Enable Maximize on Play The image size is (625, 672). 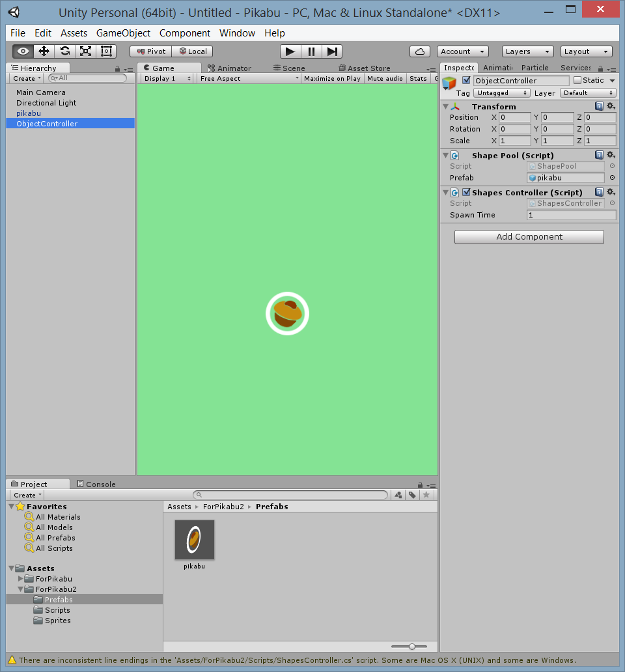click(x=332, y=78)
